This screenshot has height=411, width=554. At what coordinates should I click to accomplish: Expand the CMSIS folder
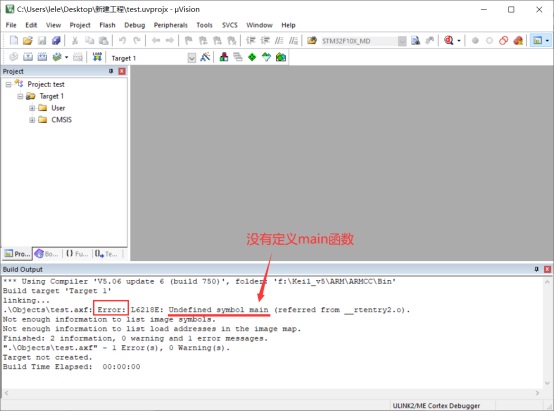point(32,120)
